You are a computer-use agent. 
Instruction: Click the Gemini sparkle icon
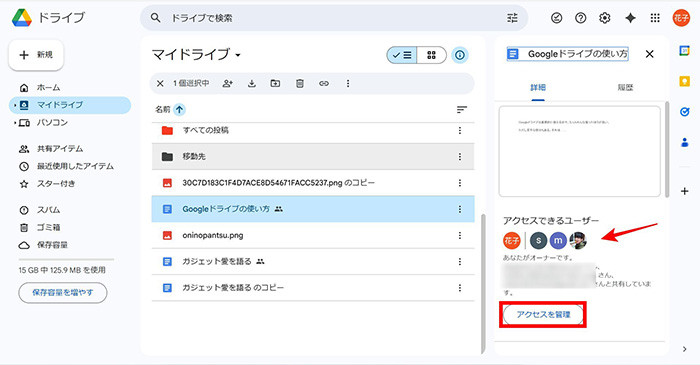(630, 18)
